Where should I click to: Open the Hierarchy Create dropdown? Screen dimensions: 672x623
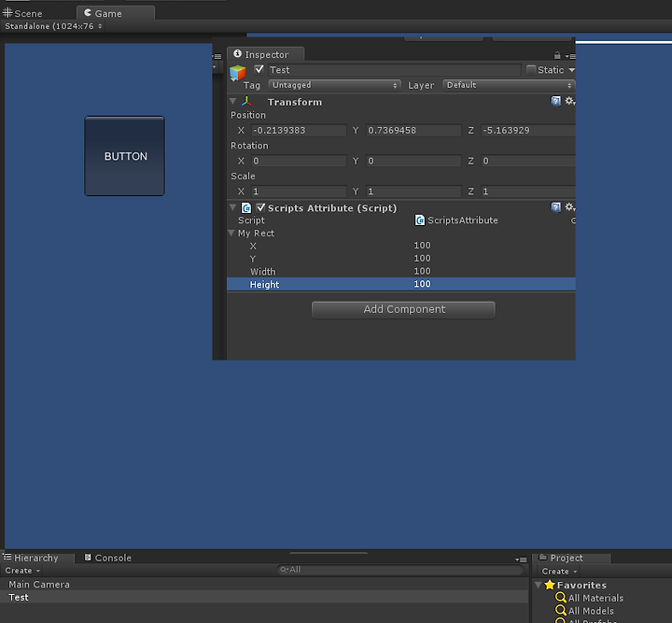tap(22, 571)
